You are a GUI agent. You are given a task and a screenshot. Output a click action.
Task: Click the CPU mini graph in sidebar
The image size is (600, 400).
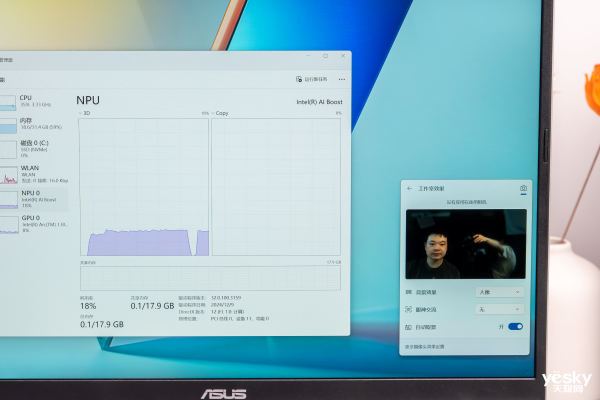(x=8, y=102)
